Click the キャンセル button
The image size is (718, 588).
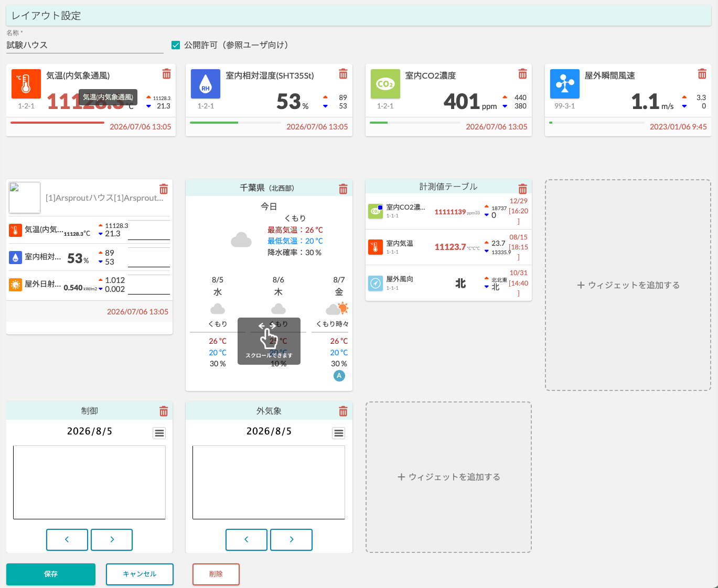pos(140,574)
